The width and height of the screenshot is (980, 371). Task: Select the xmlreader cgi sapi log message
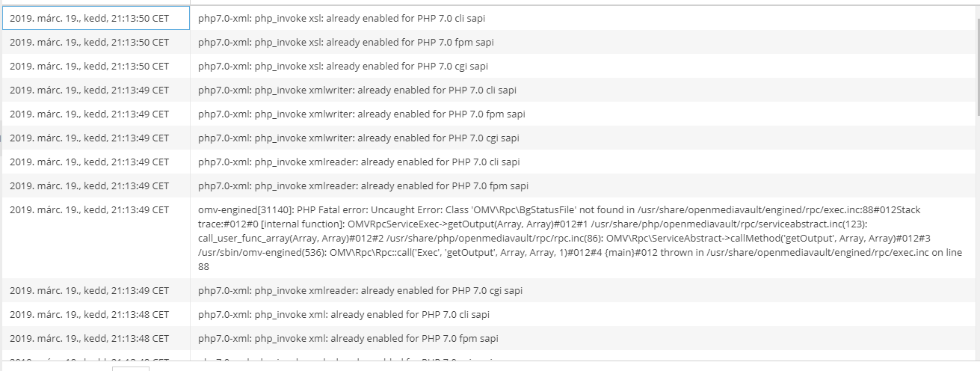pos(360,290)
